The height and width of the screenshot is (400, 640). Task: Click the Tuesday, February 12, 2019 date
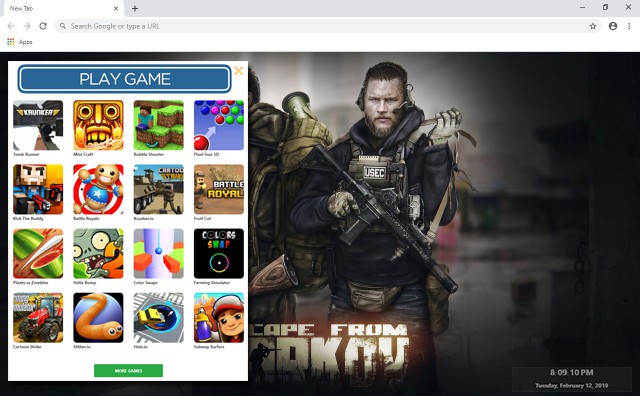[571, 385]
